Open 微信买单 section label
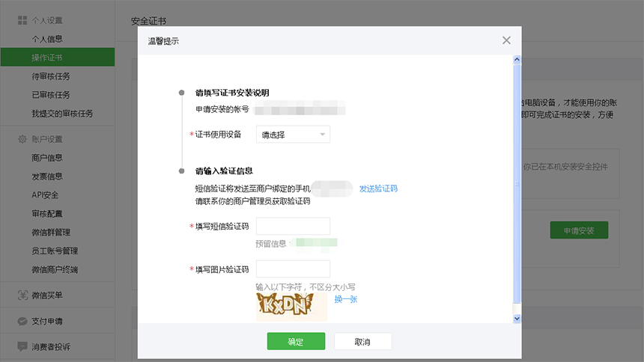 (47, 295)
